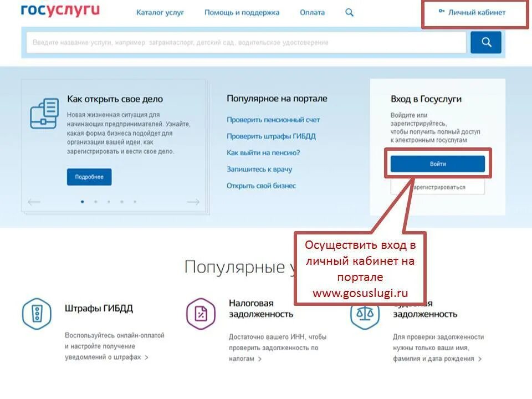Viewport: 532px width, 399px height.
Task: Click the Зарегистрироваться button
Action: pyautogui.click(x=438, y=187)
